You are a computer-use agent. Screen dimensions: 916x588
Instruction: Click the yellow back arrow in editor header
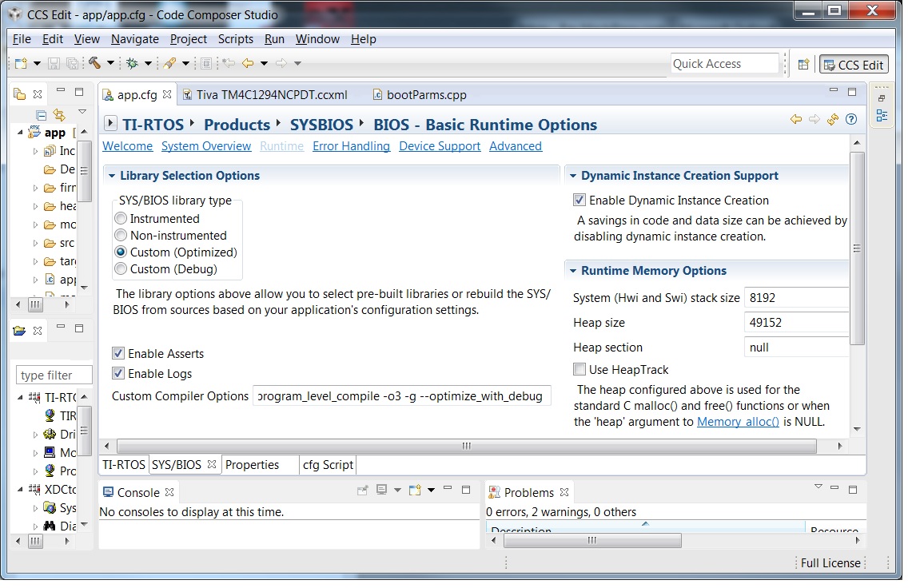795,120
